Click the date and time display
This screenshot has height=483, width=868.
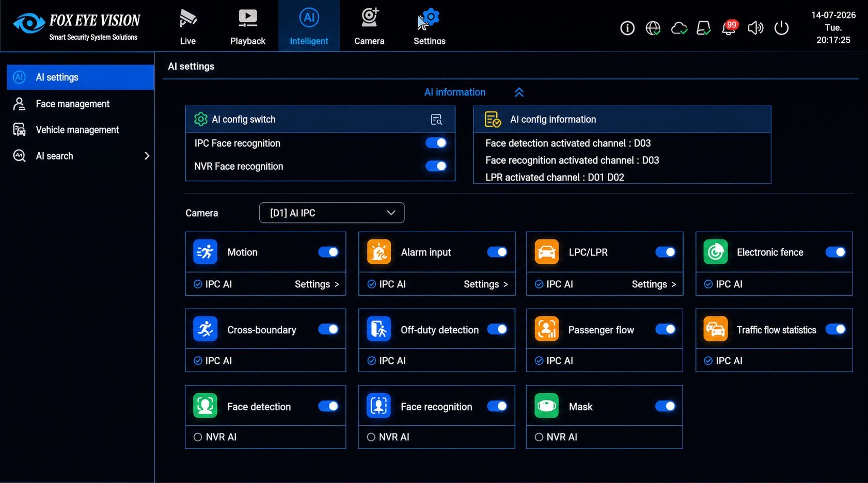[833, 27]
